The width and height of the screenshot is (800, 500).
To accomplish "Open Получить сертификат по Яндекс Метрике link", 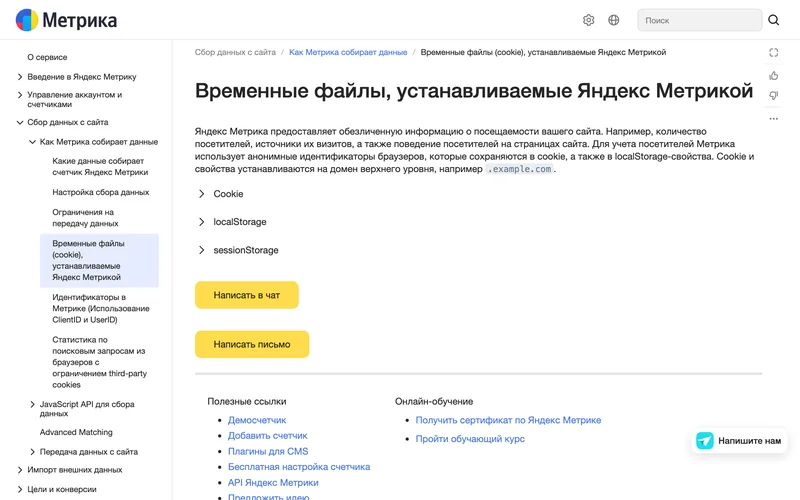I will tap(508, 420).
